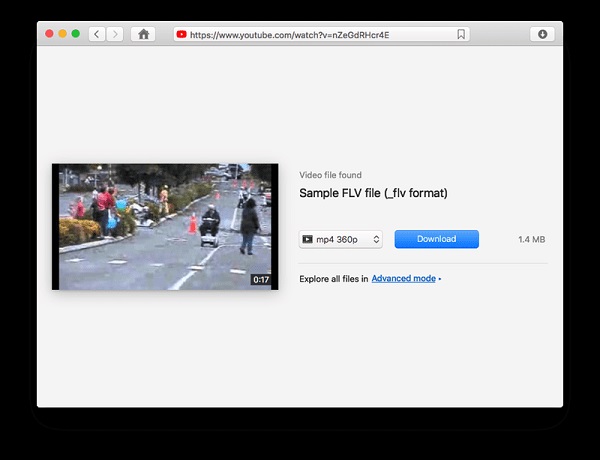
Task: Click the URL address field
Action: coord(321,34)
